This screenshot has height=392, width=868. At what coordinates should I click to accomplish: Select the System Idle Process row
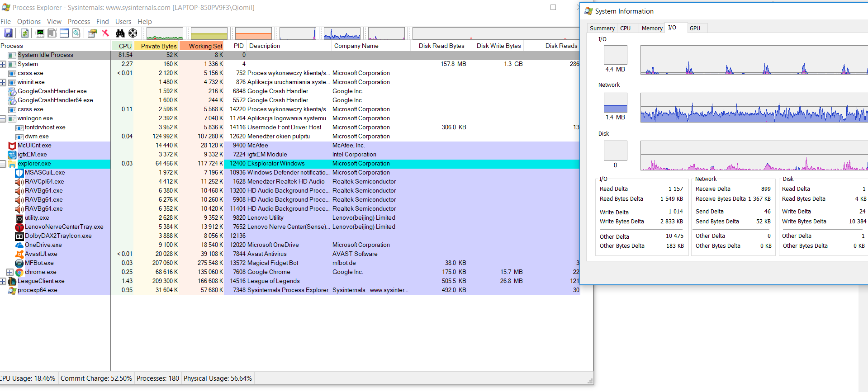pos(289,55)
